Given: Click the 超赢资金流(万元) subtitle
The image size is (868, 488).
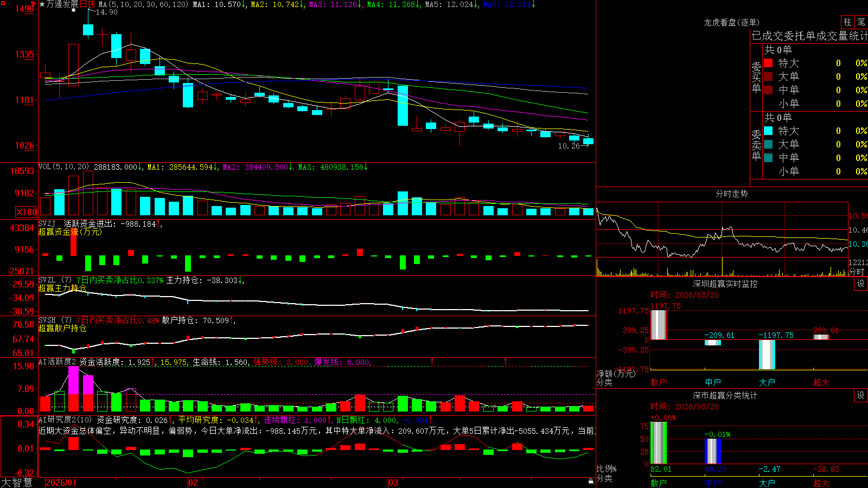Looking at the screenshot, I should (70, 232).
